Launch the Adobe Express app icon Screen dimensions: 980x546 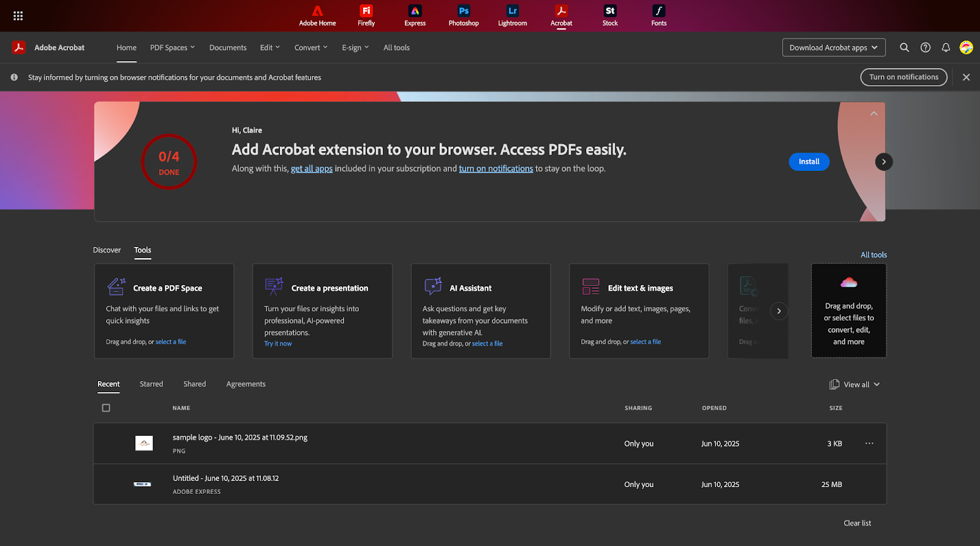[415, 16]
